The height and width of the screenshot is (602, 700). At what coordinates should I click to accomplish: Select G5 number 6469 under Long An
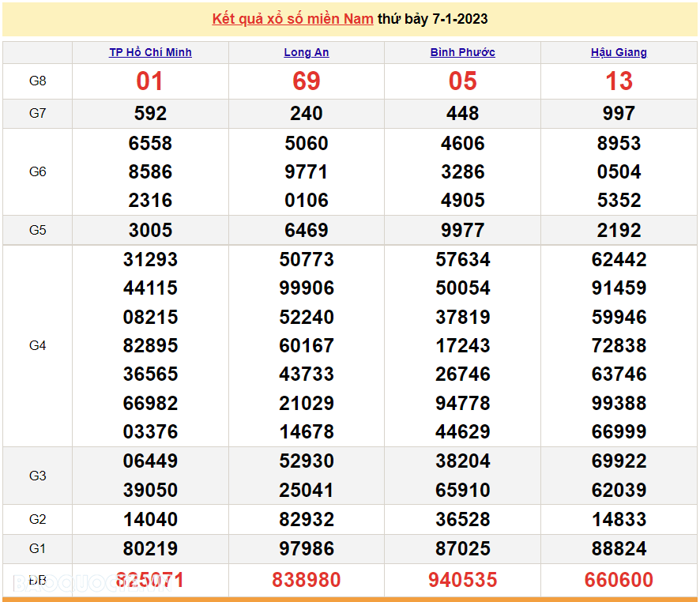tap(307, 230)
